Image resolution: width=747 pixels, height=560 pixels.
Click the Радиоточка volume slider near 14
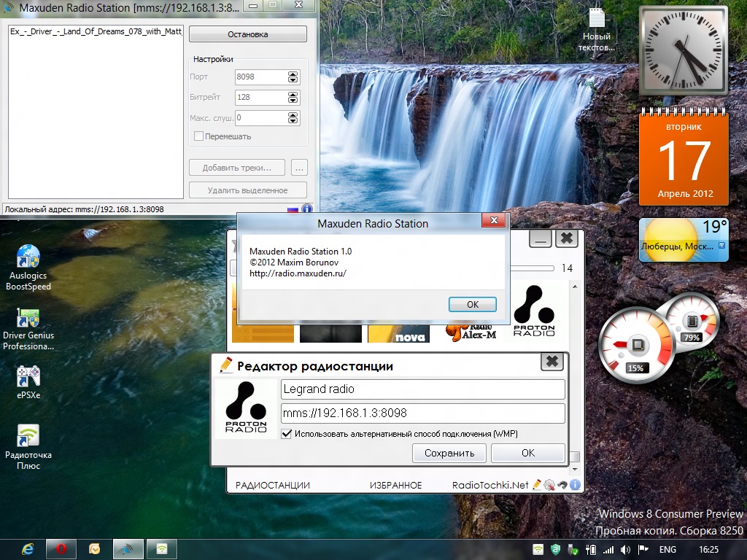tap(532, 268)
